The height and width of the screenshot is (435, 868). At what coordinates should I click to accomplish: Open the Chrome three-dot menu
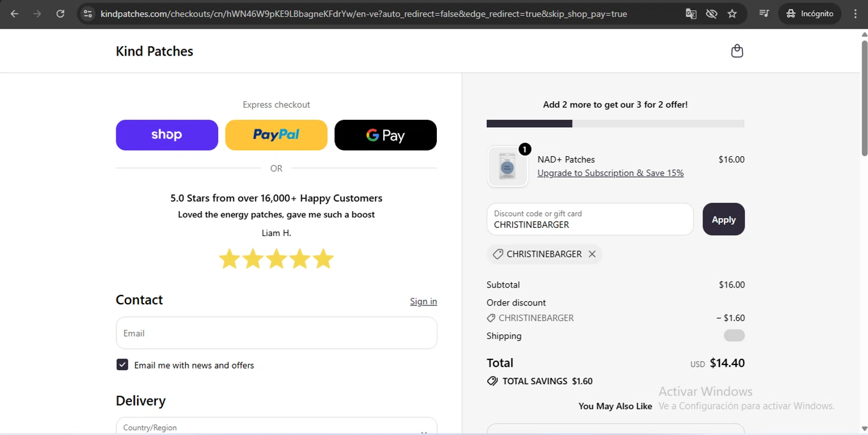click(855, 13)
